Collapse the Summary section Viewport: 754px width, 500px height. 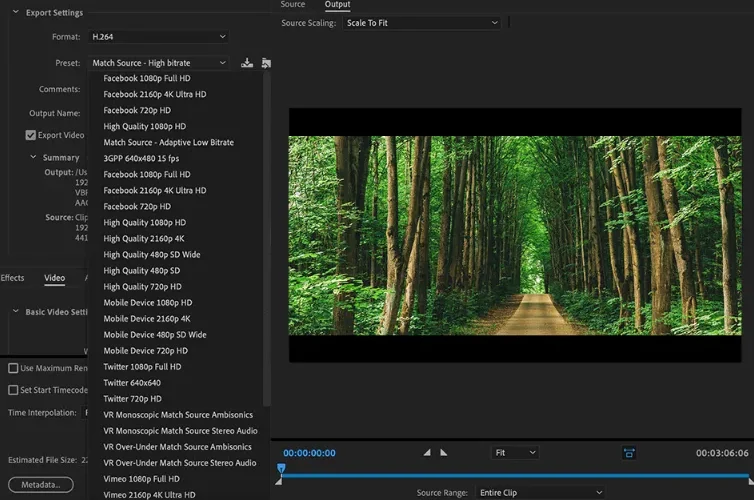click(x=33, y=157)
